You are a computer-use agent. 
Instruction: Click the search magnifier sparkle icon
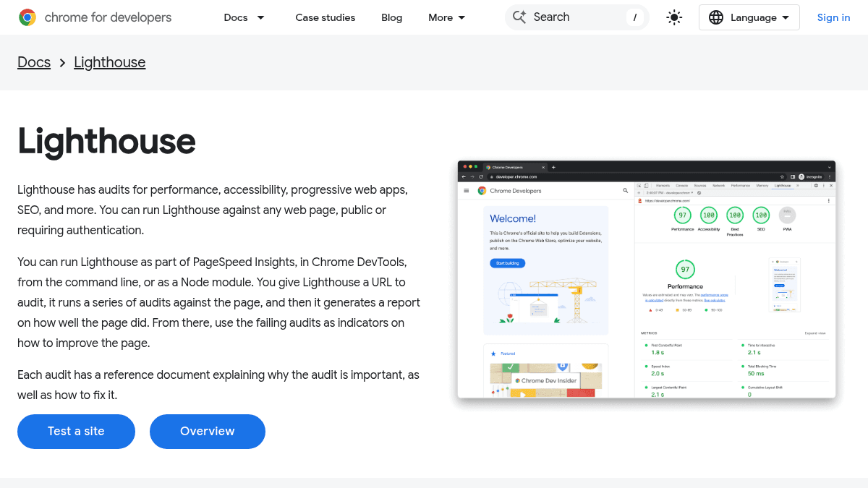[519, 17]
